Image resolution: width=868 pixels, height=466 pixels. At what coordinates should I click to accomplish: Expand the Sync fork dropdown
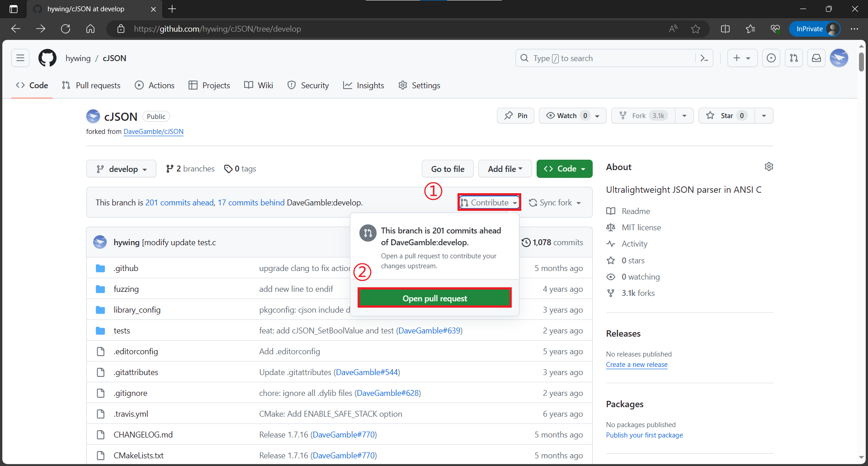[555, 202]
